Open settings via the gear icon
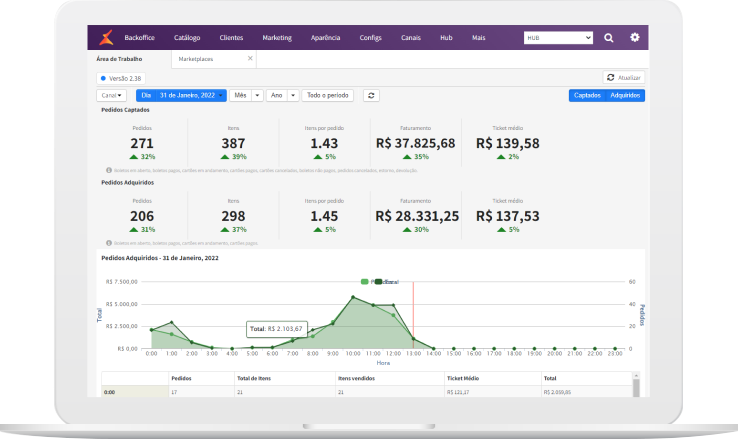The width and height of the screenshot is (738, 439). pyautogui.click(x=634, y=38)
